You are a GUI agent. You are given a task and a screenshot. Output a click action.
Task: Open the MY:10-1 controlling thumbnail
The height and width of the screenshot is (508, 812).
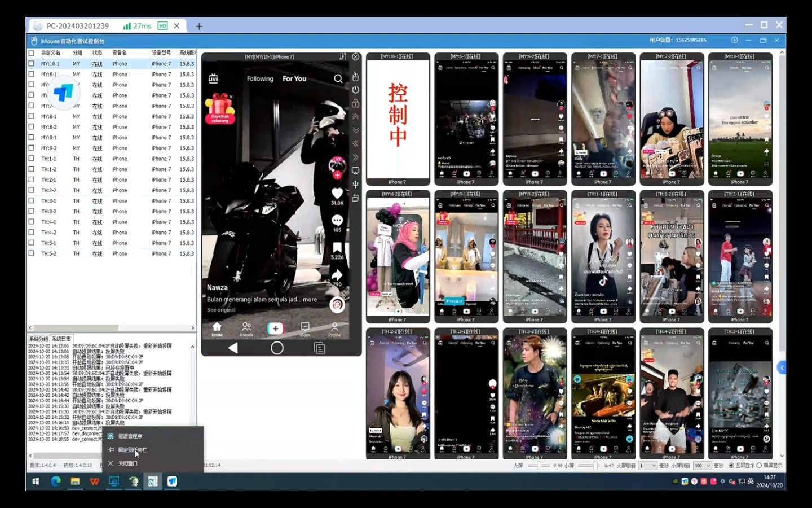[398, 119]
